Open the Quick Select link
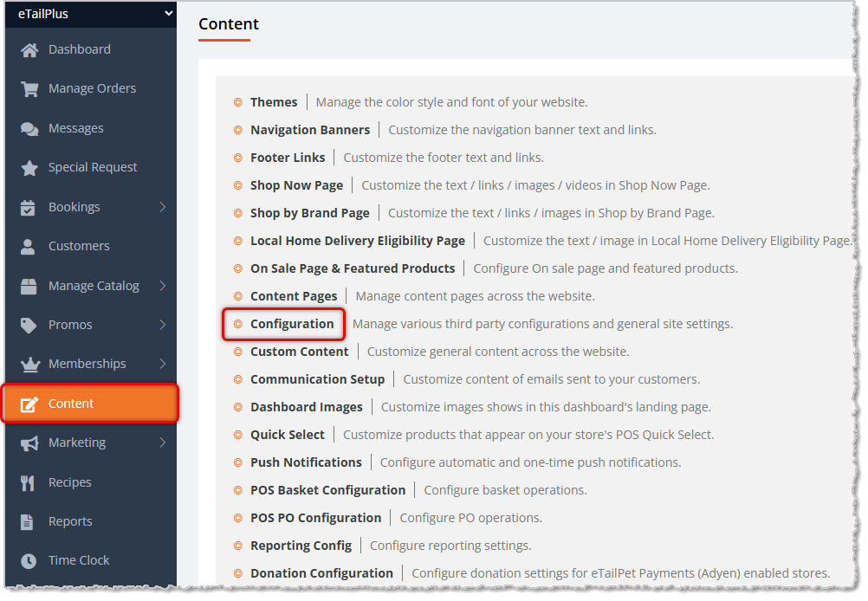 coord(288,435)
